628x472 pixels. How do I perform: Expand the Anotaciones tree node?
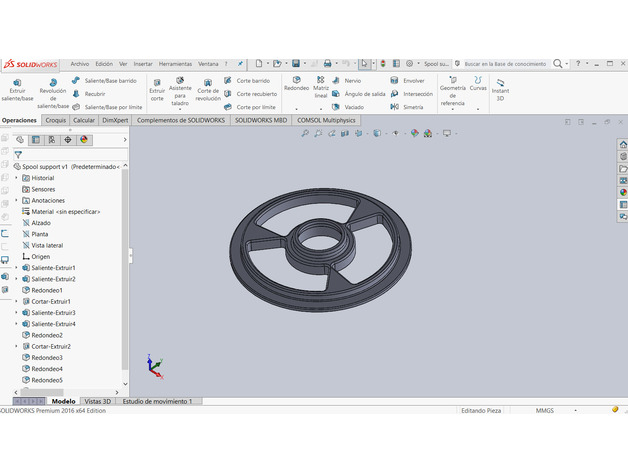click(16, 200)
